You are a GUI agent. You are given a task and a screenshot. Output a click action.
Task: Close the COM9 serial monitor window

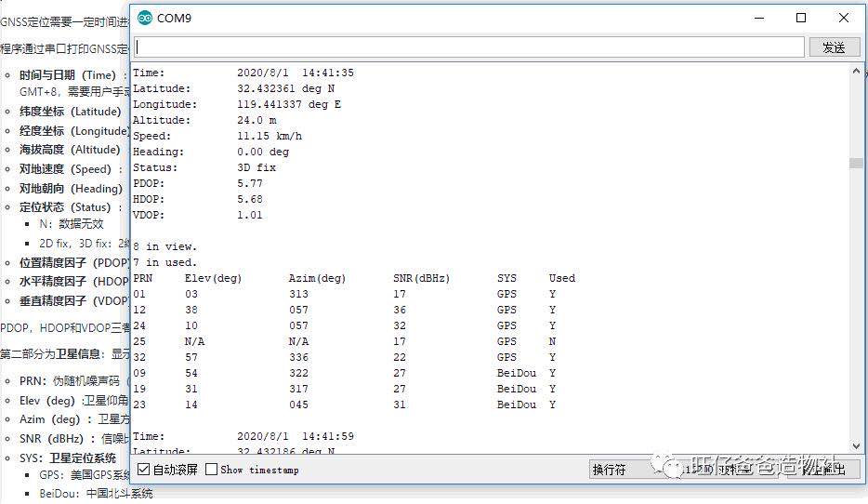point(844,19)
